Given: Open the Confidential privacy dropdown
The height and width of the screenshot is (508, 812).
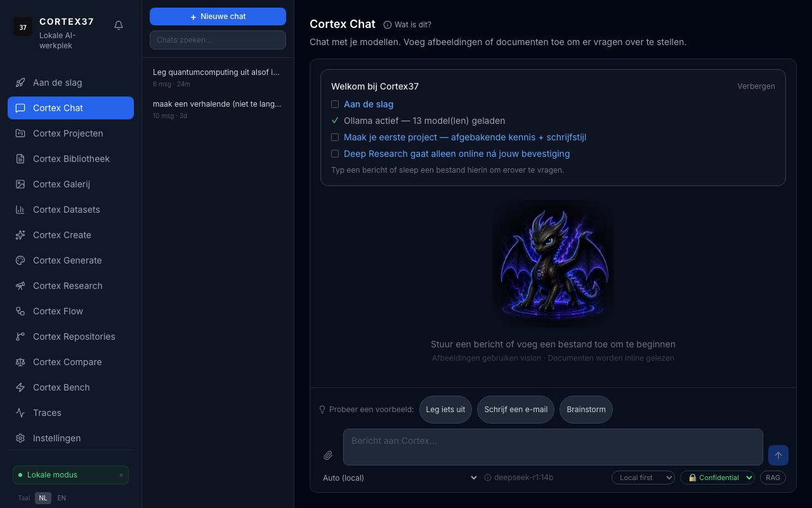Looking at the screenshot, I should point(717,478).
